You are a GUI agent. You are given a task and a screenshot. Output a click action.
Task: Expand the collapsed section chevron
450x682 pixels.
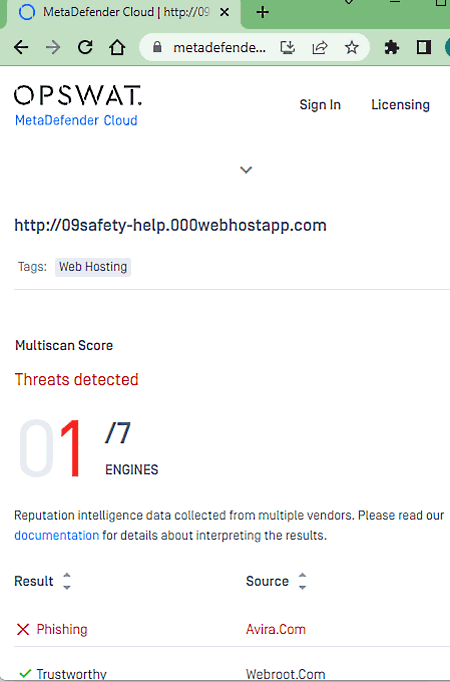pos(246,170)
